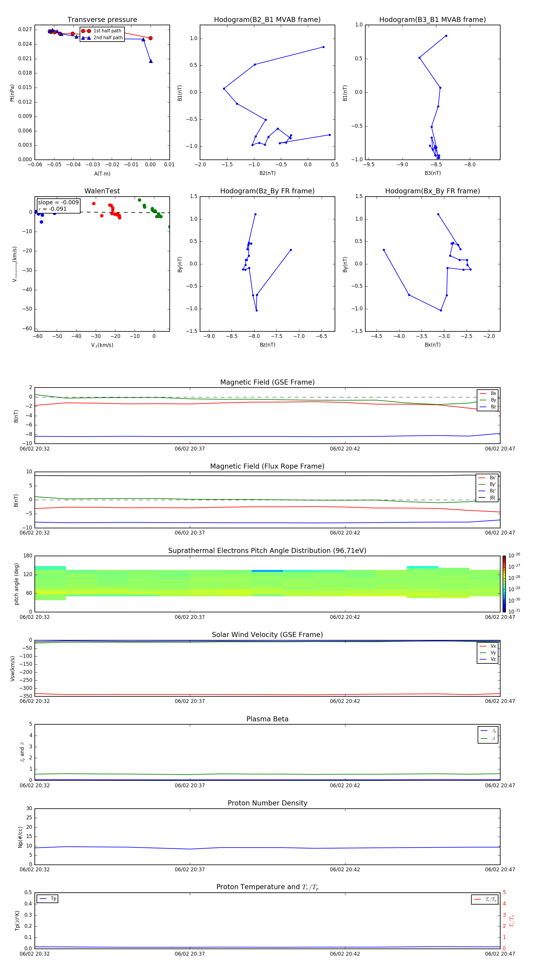Click the 'Bx' entry in GSE legend
This screenshot has height=980, width=535.
pos(488,393)
